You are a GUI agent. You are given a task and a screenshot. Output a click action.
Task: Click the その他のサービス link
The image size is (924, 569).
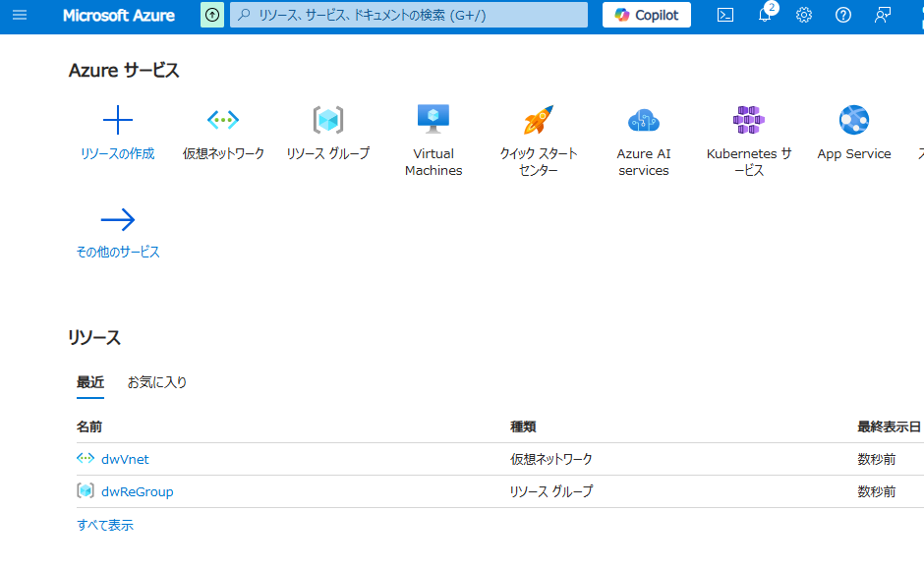118,253
